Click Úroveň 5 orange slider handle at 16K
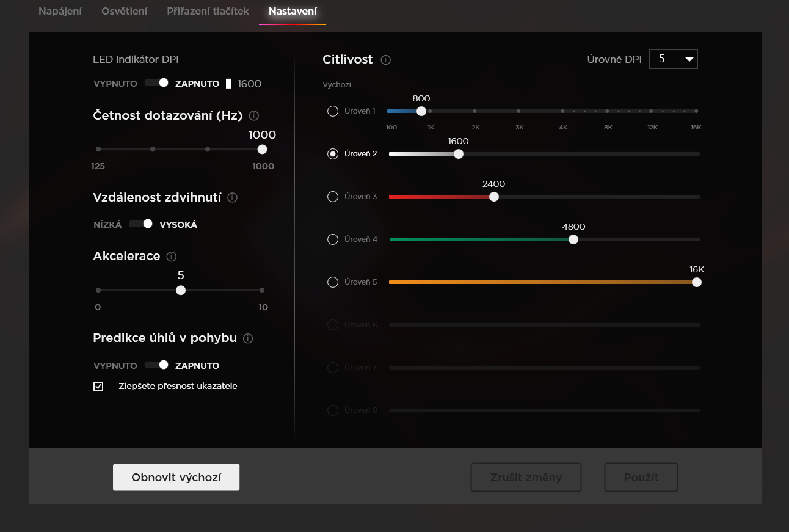Screen dimensions: 789x532 click(697, 282)
